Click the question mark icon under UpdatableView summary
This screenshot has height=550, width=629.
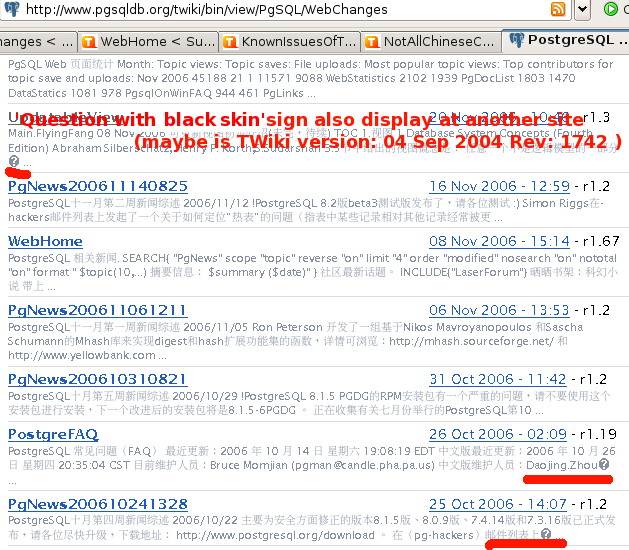(x=14, y=161)
